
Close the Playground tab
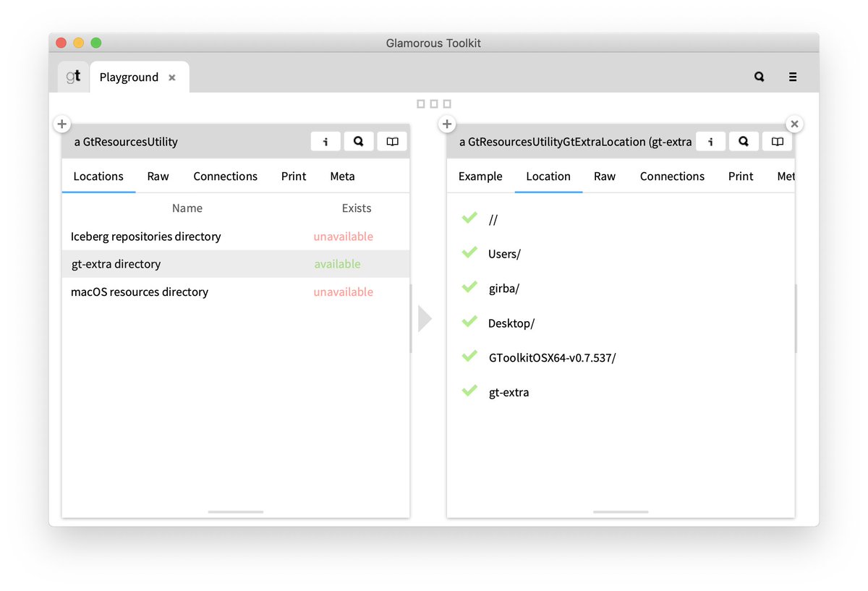click(172, 77)
